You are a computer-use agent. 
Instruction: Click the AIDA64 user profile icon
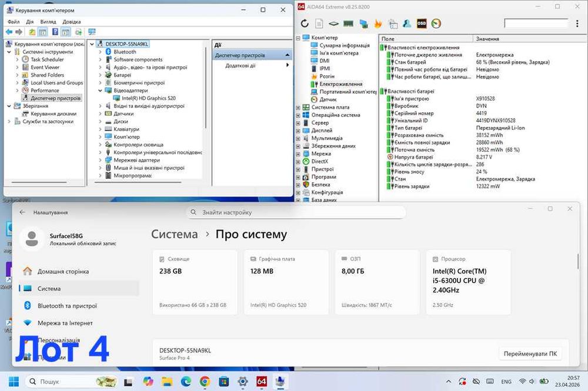click(x=407, y=24)
